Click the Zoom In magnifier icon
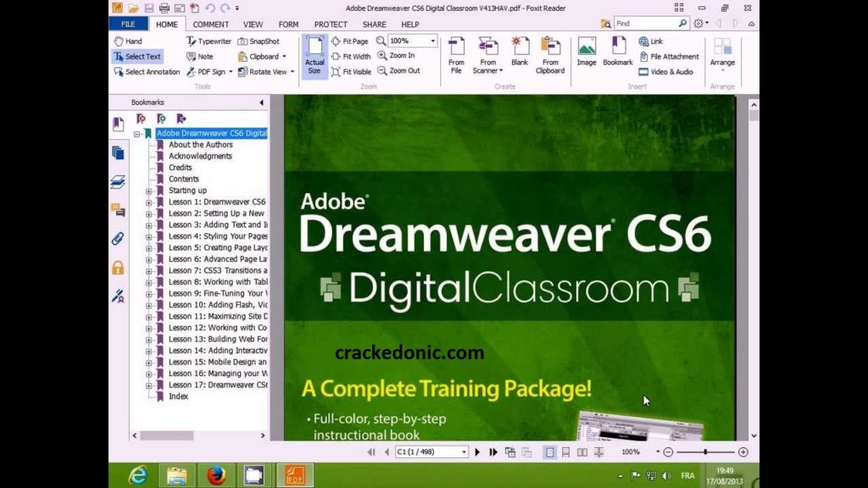The width and height of the screenshot is (868, 488). point(382,55)
